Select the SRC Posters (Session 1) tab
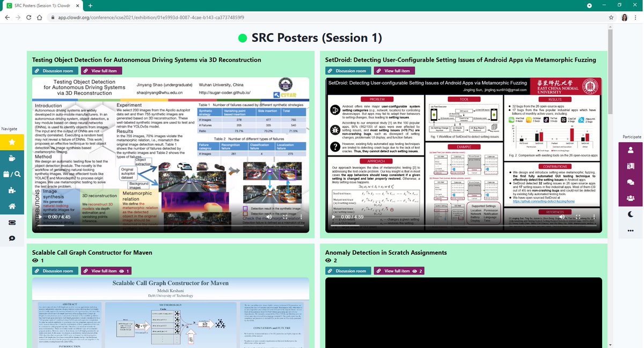This screenshot has width=644, height=348. 42,5
